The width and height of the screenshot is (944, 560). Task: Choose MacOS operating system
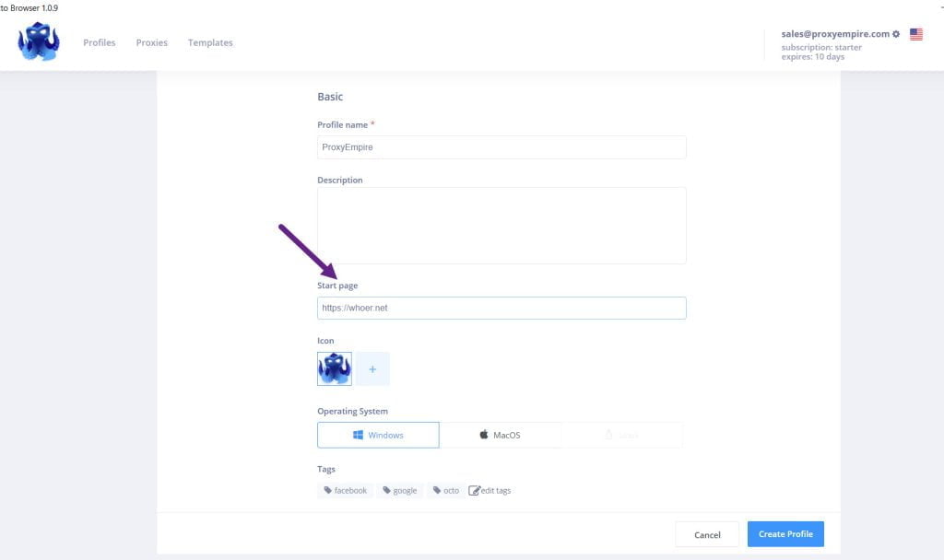501,435
